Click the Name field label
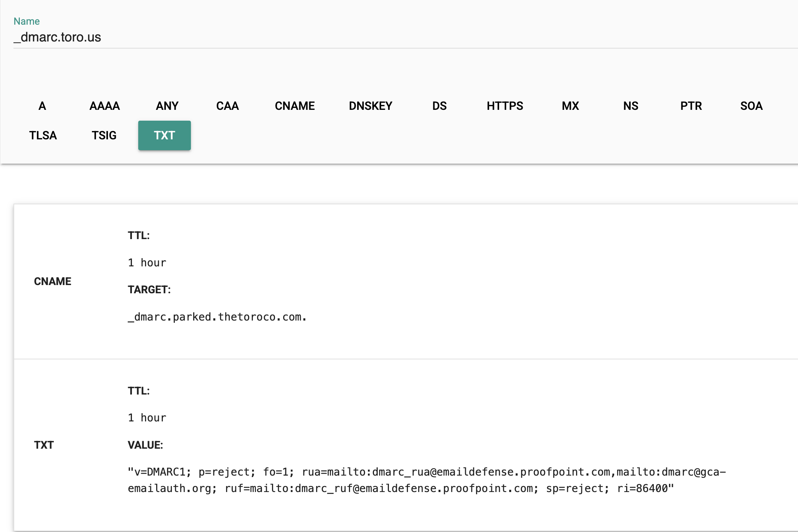The image size is (798, 532). pyautogui.click(x=27, y=21)
